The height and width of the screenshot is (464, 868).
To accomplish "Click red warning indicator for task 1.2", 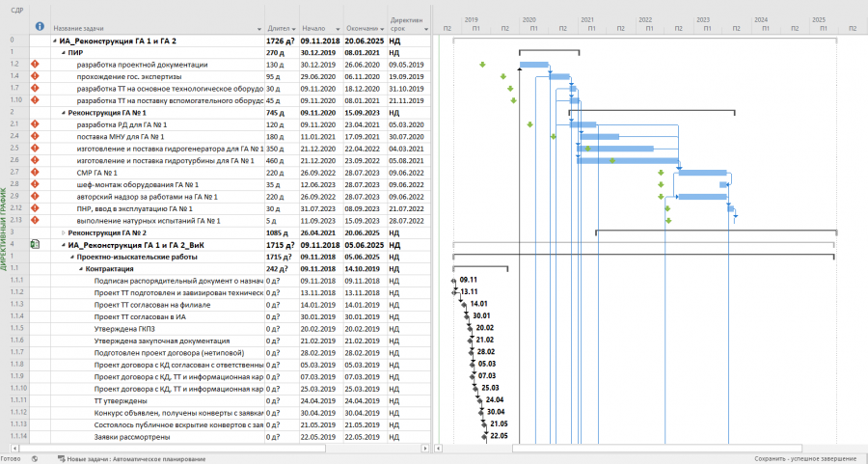I will click(x=36, y=65).
